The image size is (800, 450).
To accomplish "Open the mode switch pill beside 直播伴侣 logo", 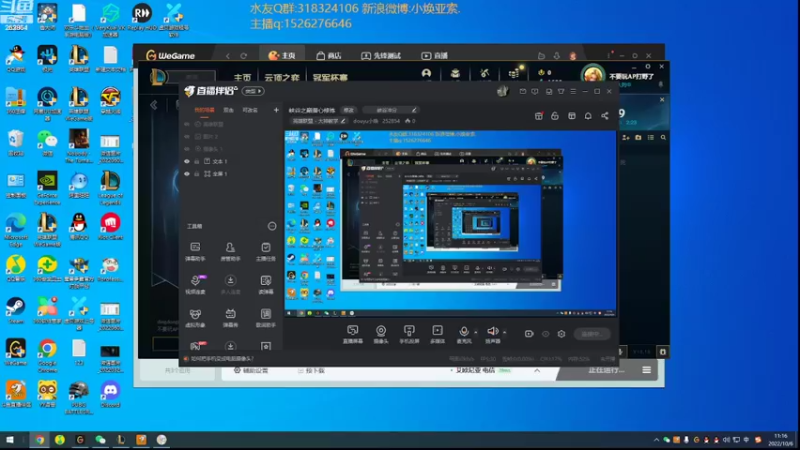I will pyautogui.click(x=253, y=91).
